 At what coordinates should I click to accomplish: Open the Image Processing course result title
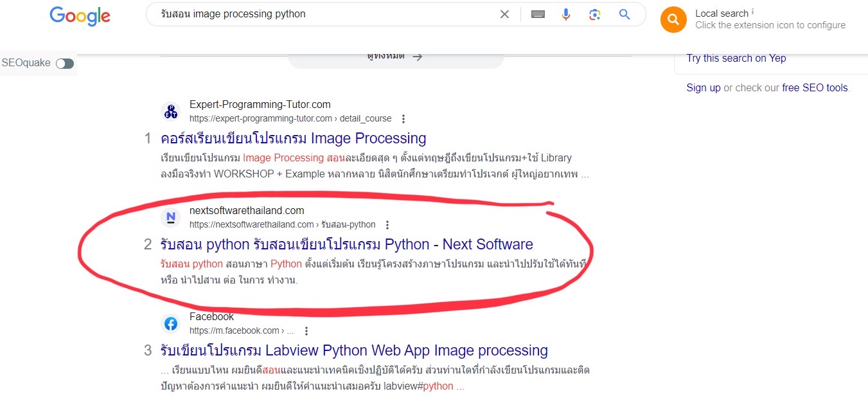[x=293, y=139]
